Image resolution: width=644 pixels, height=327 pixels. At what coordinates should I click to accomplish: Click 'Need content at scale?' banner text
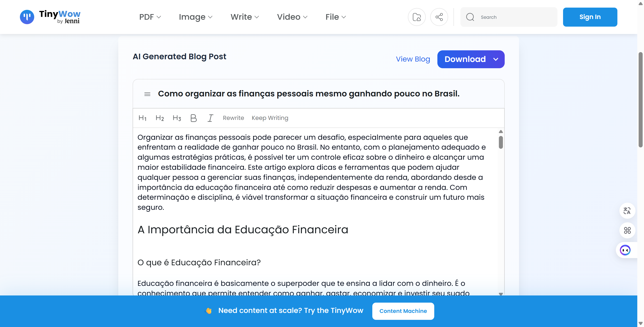(290, 310)
